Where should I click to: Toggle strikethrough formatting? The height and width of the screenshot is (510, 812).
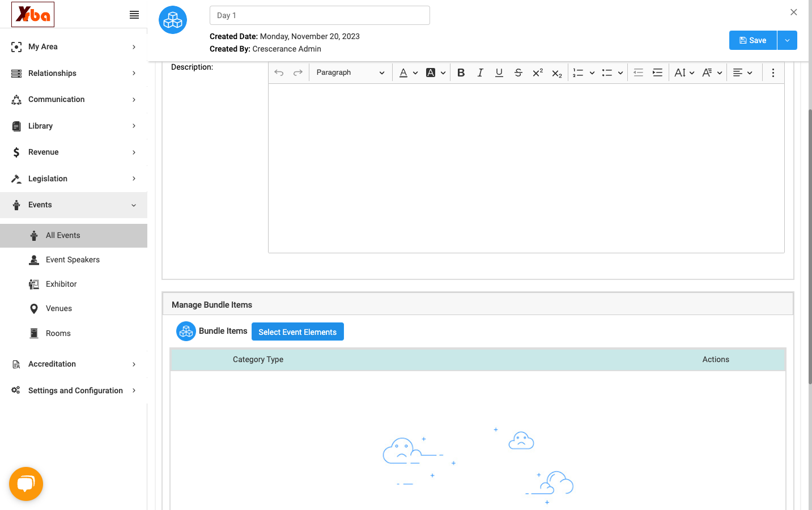[518, 73]
